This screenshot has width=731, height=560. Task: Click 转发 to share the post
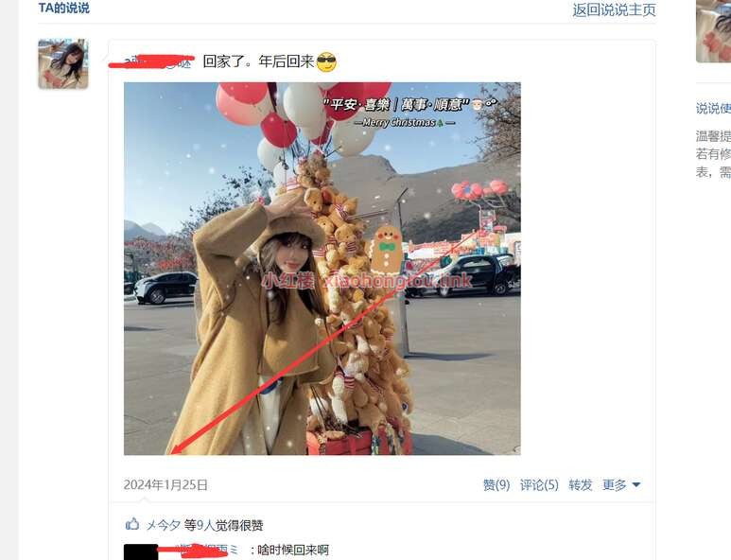pyautogui.click(x=580, y=485)
